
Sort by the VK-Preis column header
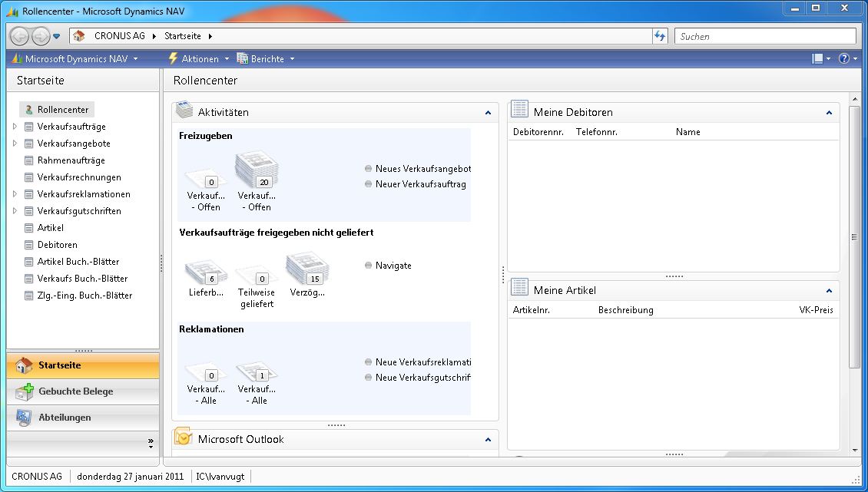pos(816,311)
